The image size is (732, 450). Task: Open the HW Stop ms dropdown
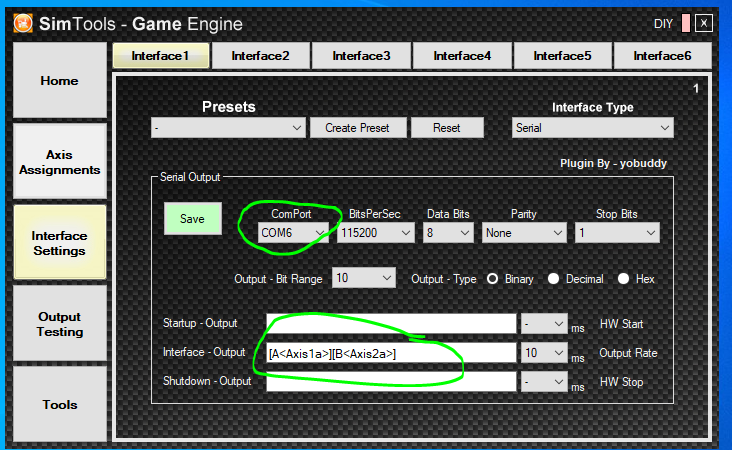(544, 382)
